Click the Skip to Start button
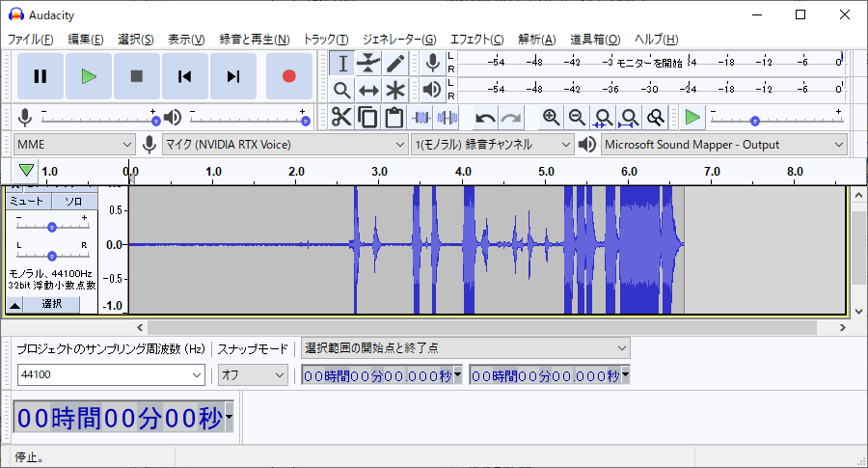This screenshot has height=468, width=868. [184, 76]
